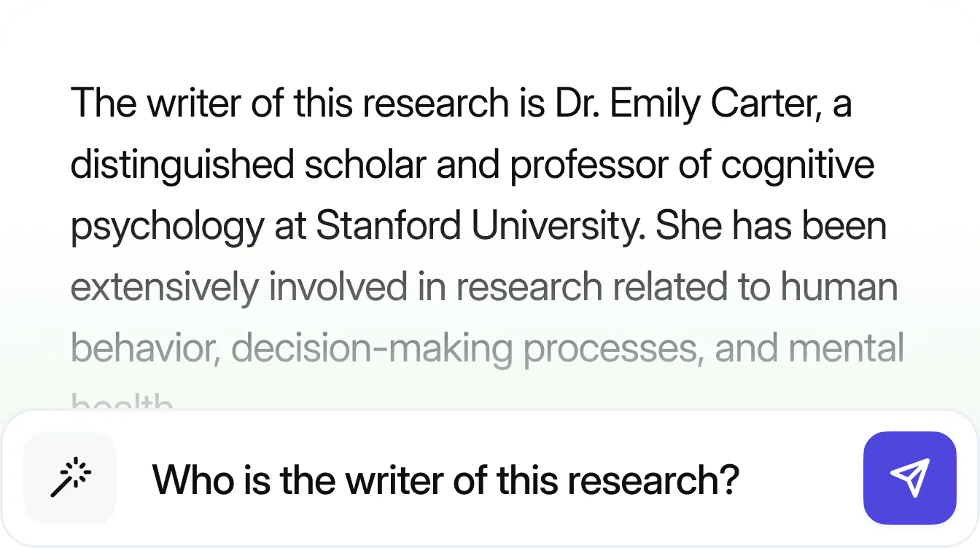
Task: Click the paper plane icon
Action: [909, 478]
